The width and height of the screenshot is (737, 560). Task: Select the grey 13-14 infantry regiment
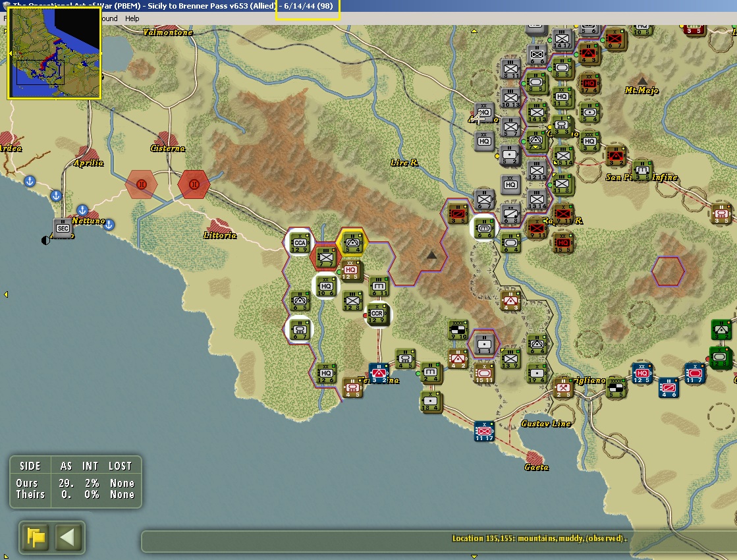pyautogui.click(x=537, y=200)
